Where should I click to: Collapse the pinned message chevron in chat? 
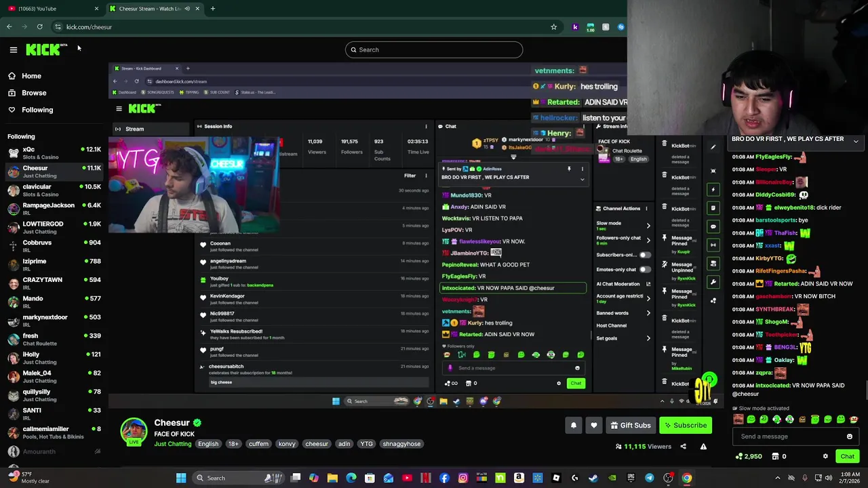click(856, 141)
